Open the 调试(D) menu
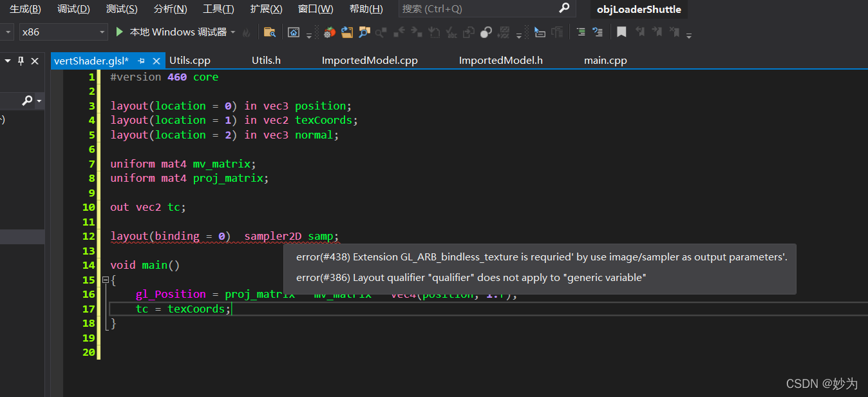Image resolution: width=868 pixels, height=397 pixels. 73,9
